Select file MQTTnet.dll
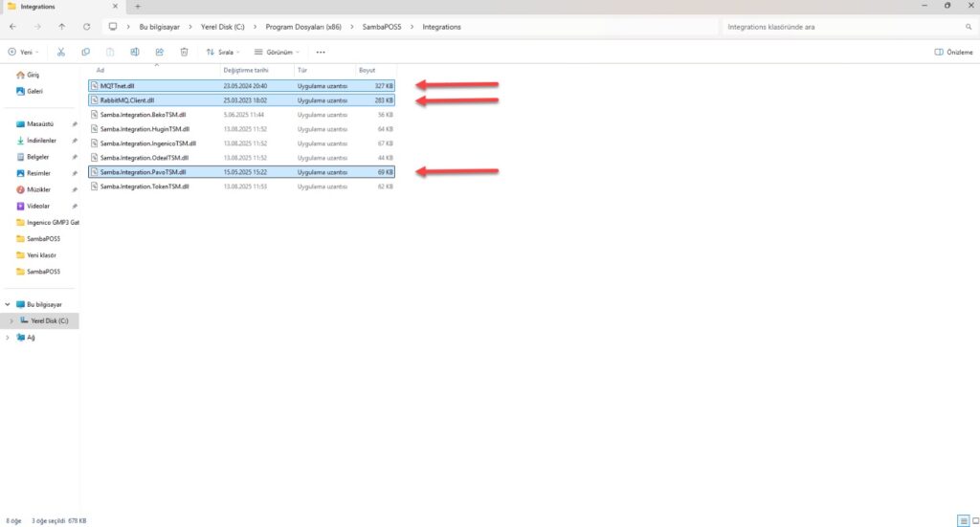This screenshot has width=980, height=527. click(x=242, y=86)
